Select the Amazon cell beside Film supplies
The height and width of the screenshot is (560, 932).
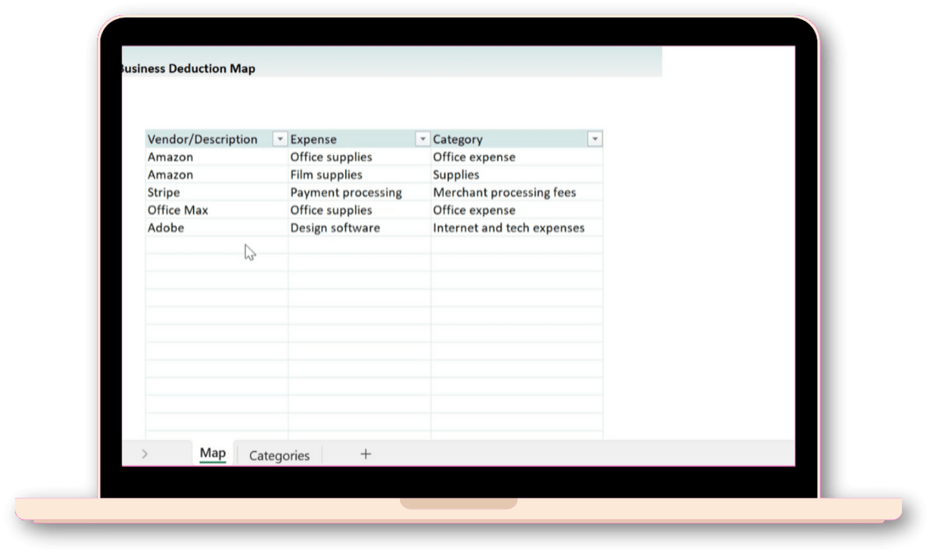click(217, 175)
